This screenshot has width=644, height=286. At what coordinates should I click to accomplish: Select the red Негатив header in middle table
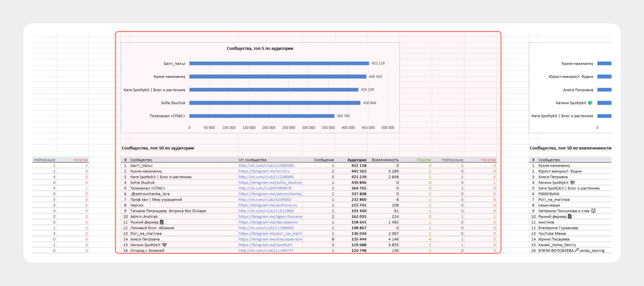(488, 160)
